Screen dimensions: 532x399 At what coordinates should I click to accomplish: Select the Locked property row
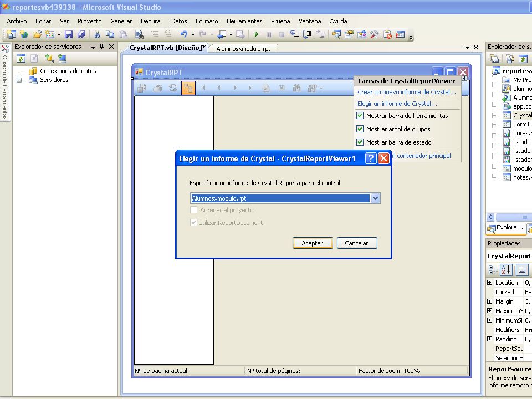pos(509,292)
